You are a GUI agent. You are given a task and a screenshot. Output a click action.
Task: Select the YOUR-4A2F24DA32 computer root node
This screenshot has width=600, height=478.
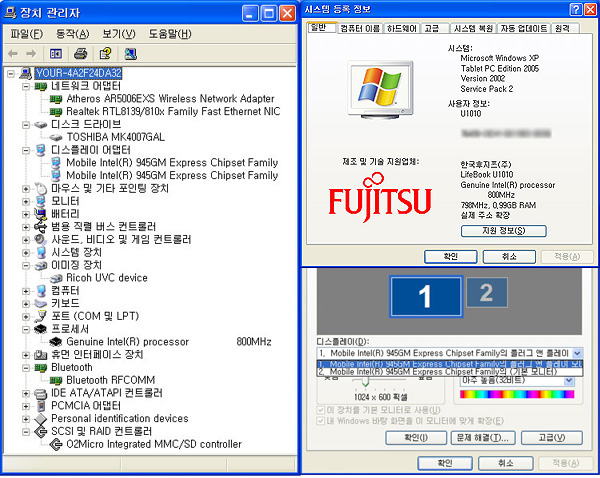(x=78, y=73)
